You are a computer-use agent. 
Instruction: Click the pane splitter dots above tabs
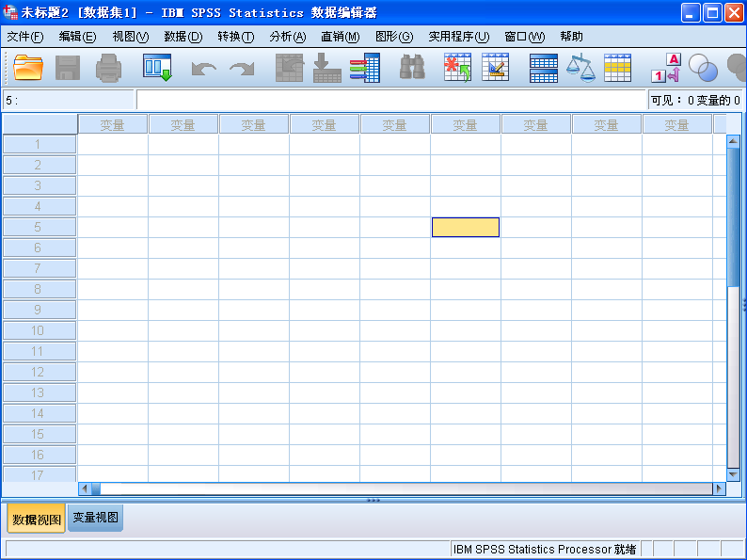click(x=373, y=500)
